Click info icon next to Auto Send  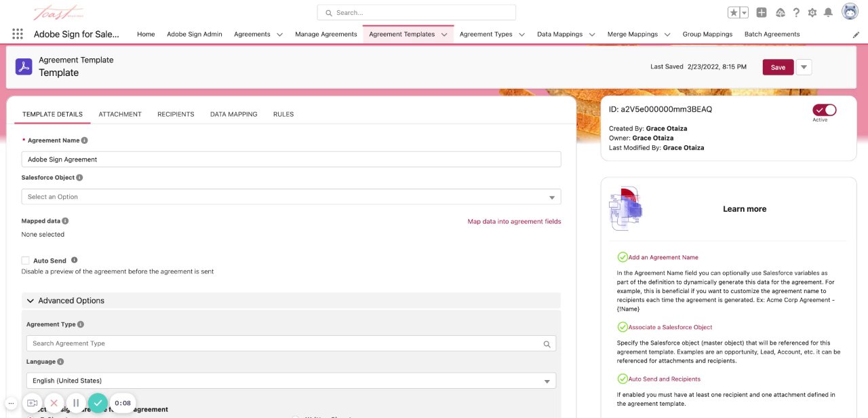tap(75, 260)
